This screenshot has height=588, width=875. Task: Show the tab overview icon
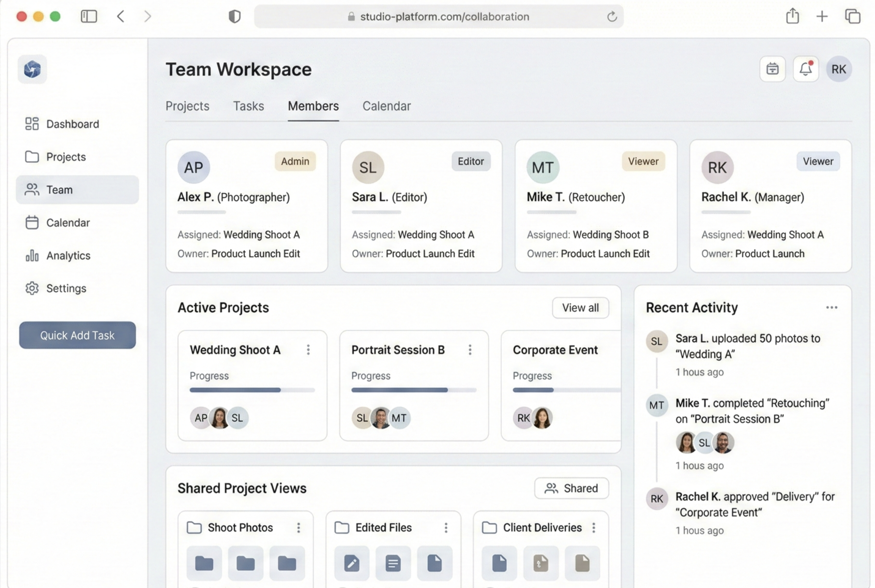853,16
